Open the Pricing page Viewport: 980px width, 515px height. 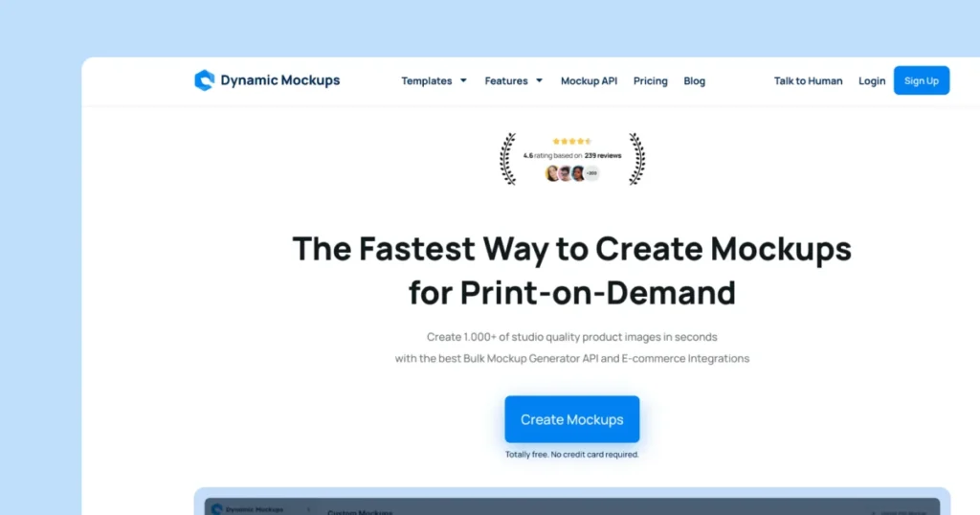click(x=651, y=80)
